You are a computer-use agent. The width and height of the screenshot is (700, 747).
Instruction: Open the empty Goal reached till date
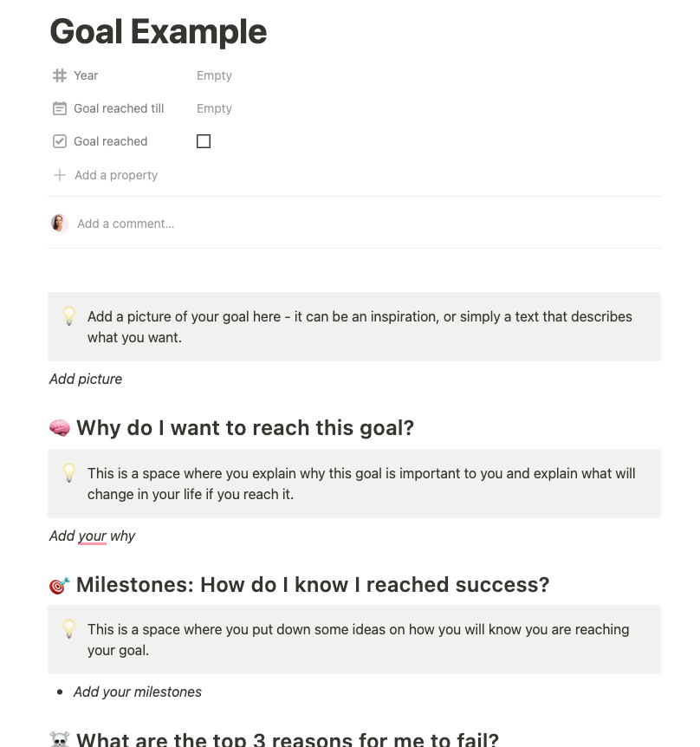(x=214, y=108)
